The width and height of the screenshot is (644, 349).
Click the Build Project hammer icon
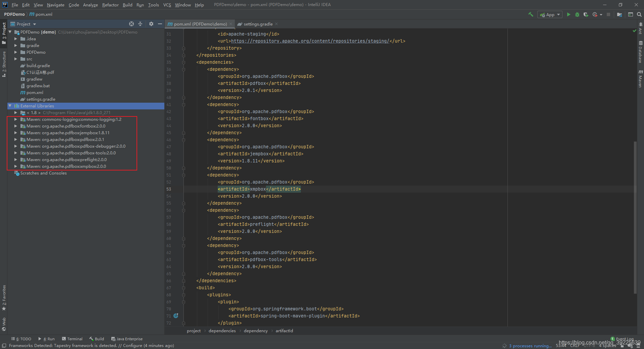[531, 14]
